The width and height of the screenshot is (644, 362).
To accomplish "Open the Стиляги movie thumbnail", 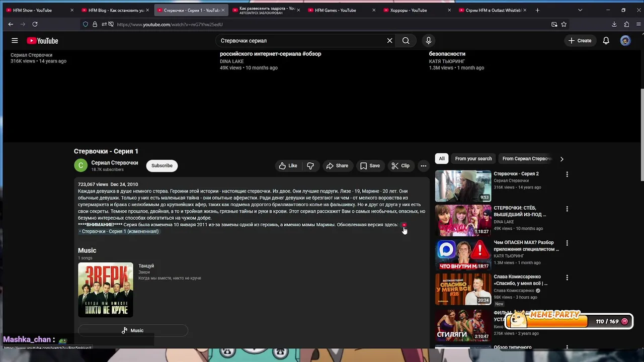I will (x=463, y=324).
